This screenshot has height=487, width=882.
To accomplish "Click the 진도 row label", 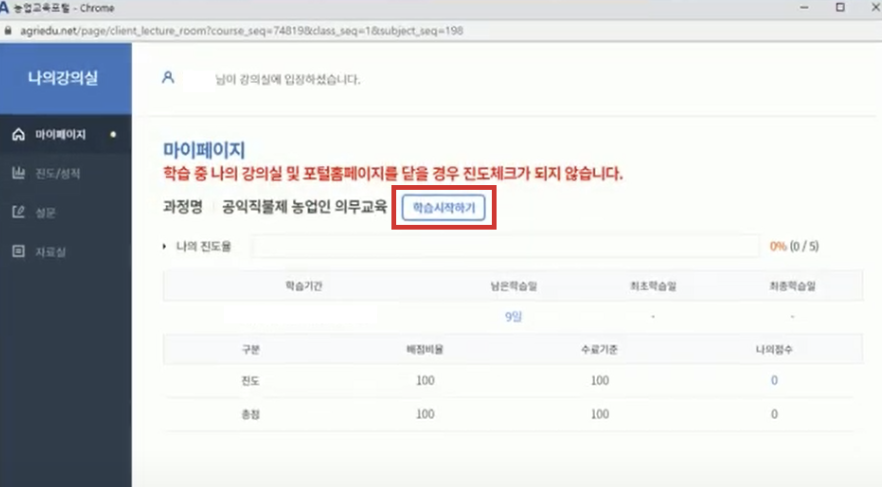I will [x=250, y=381].
